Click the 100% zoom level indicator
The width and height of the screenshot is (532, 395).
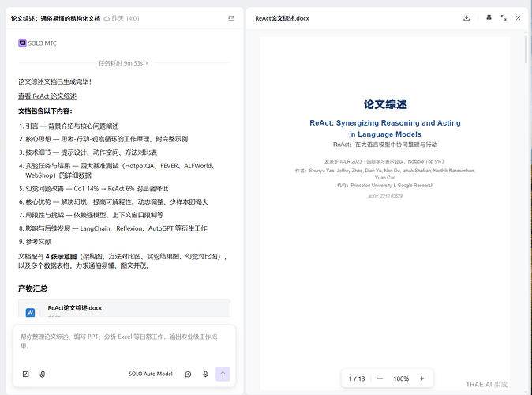pos(401,378)
